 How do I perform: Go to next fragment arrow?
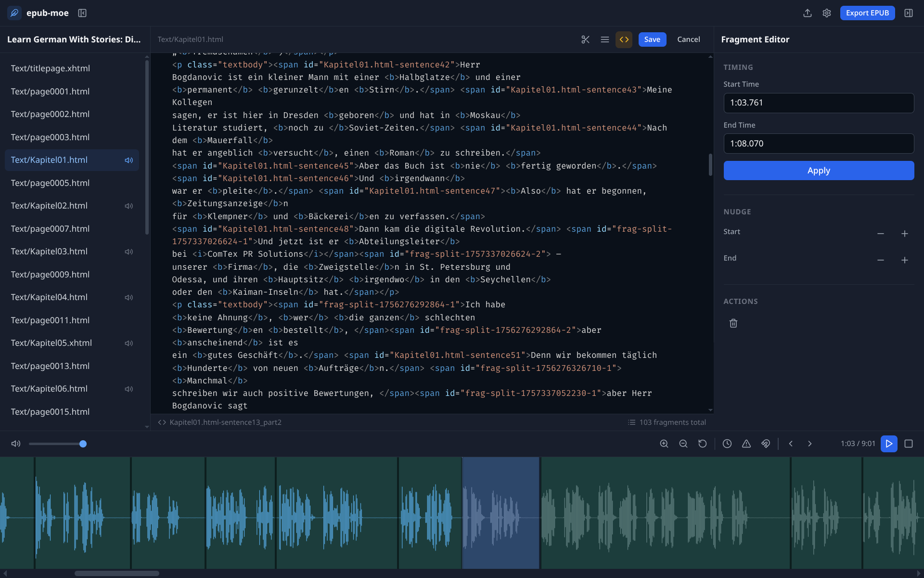[x=810, y=444]
